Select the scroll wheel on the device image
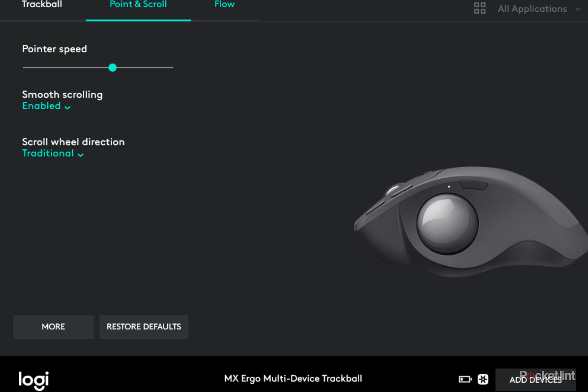This screenshot has height=392, width=588. coord(393,190)
